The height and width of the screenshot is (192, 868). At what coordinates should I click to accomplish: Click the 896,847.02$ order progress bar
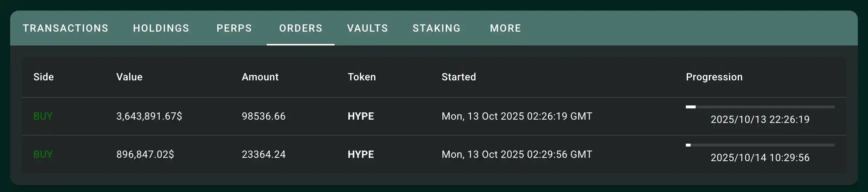760,145
